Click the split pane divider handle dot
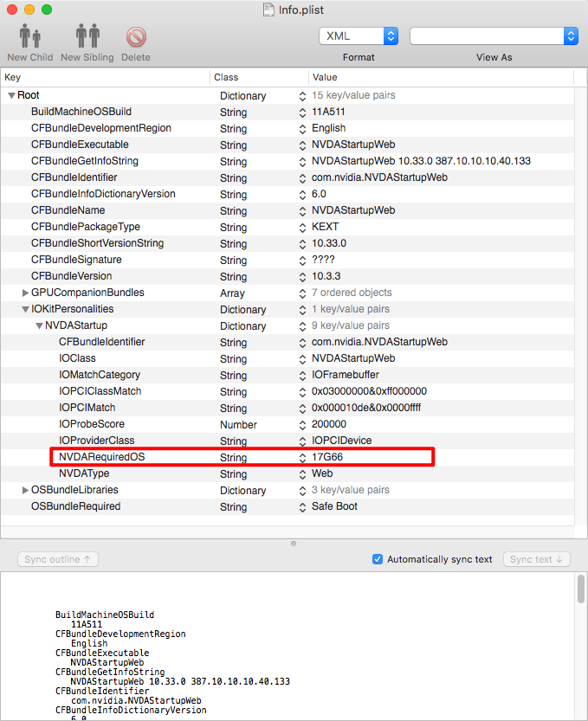This screenshot has width=588, height=721. click(x=294, y=544)
